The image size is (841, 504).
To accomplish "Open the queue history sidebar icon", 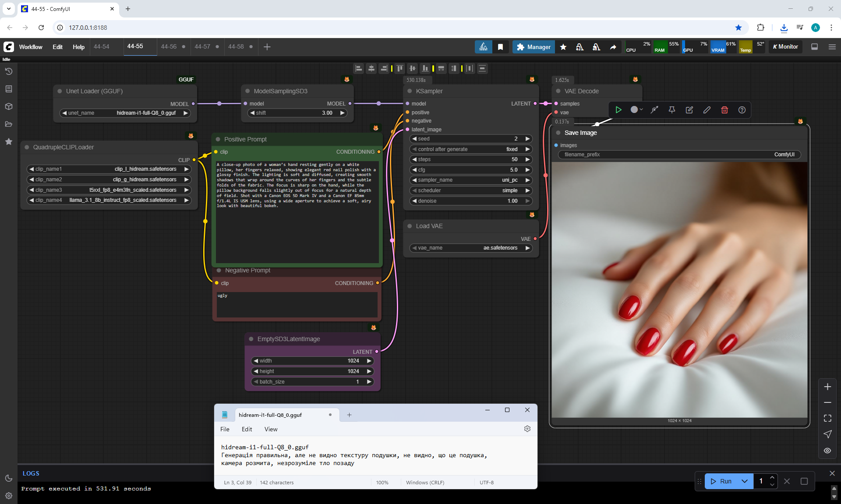I will [x=8, y=71].
